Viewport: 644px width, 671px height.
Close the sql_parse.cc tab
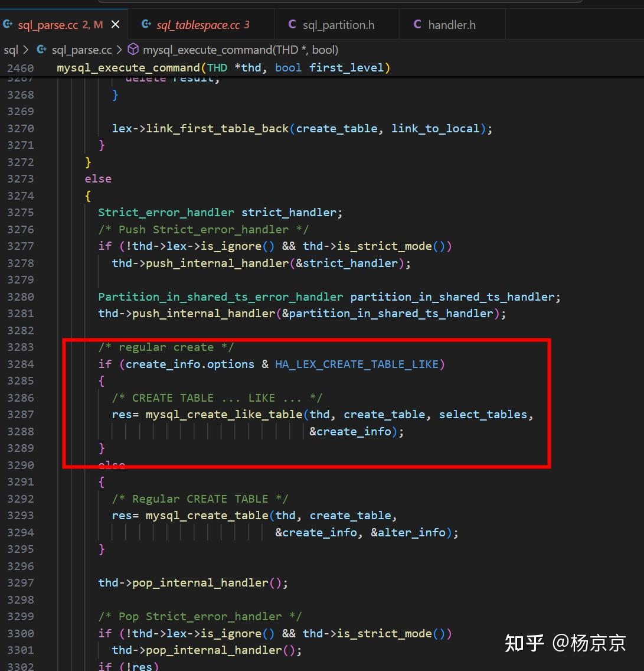click(x=116, y=24)
